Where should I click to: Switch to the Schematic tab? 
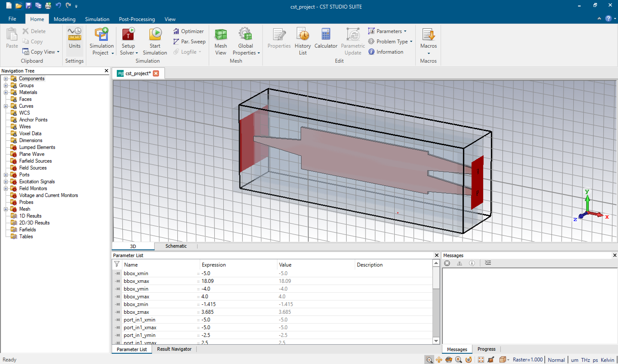[x=175, y=246]
